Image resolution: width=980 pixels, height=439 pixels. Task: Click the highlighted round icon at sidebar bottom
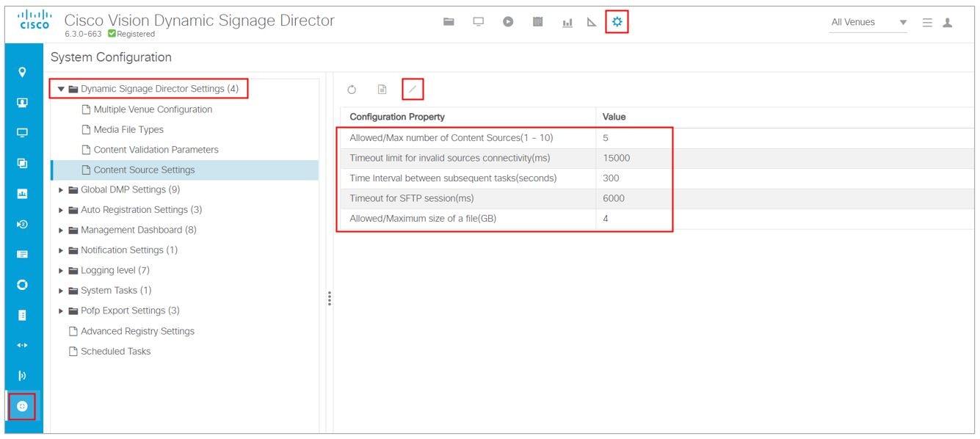tap(22, 406)
